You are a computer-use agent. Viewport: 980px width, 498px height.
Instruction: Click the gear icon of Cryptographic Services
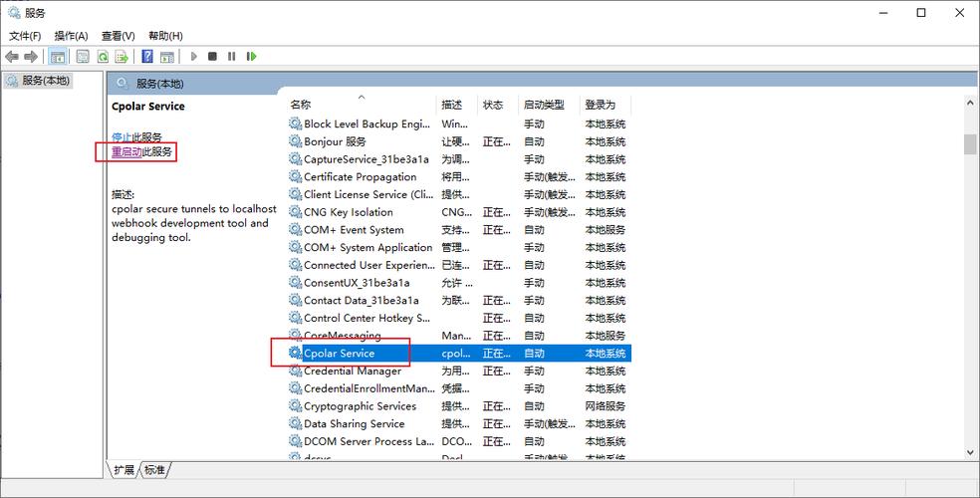pyautogui.click(x=295, y=405)
